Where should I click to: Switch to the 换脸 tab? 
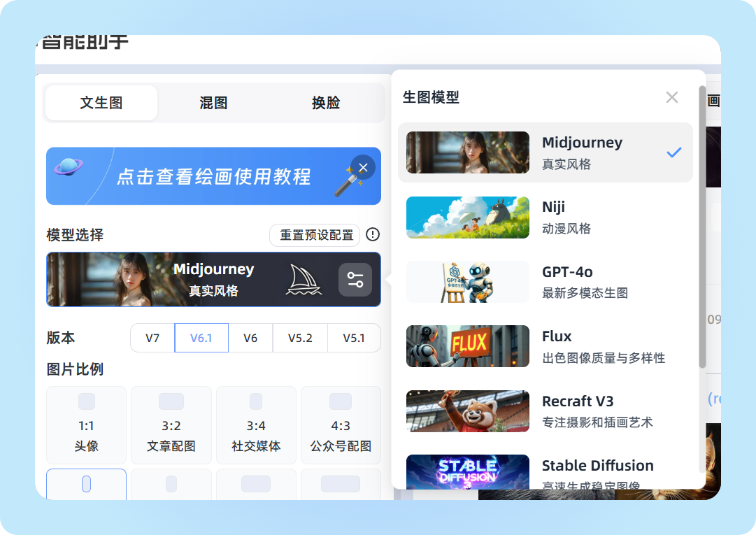coord(326,103)
